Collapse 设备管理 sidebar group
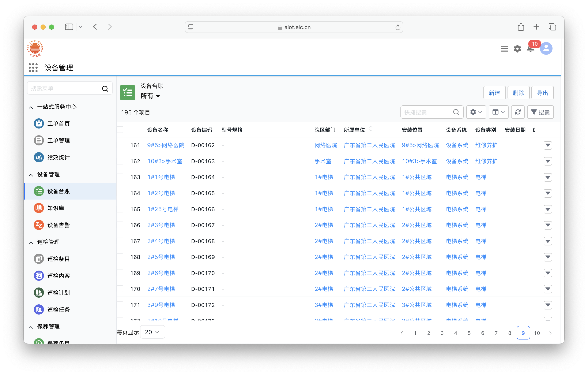This screenshot has height=375, width=588. click(31, 175)
